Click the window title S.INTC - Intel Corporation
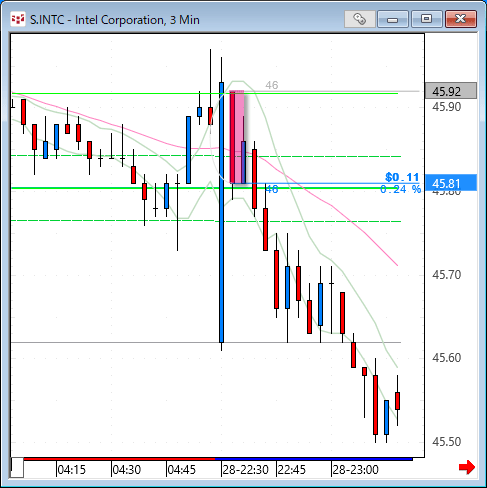Screen dimensions: 487x488 point(115,20)
